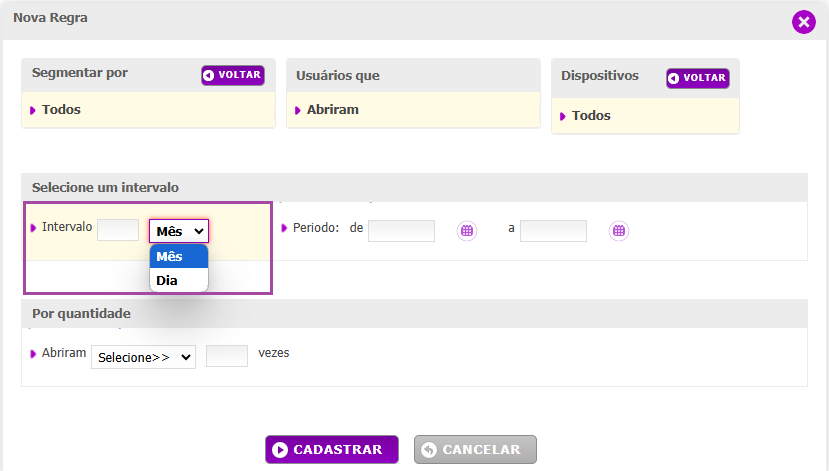Click the Cadastrar button

331,449
